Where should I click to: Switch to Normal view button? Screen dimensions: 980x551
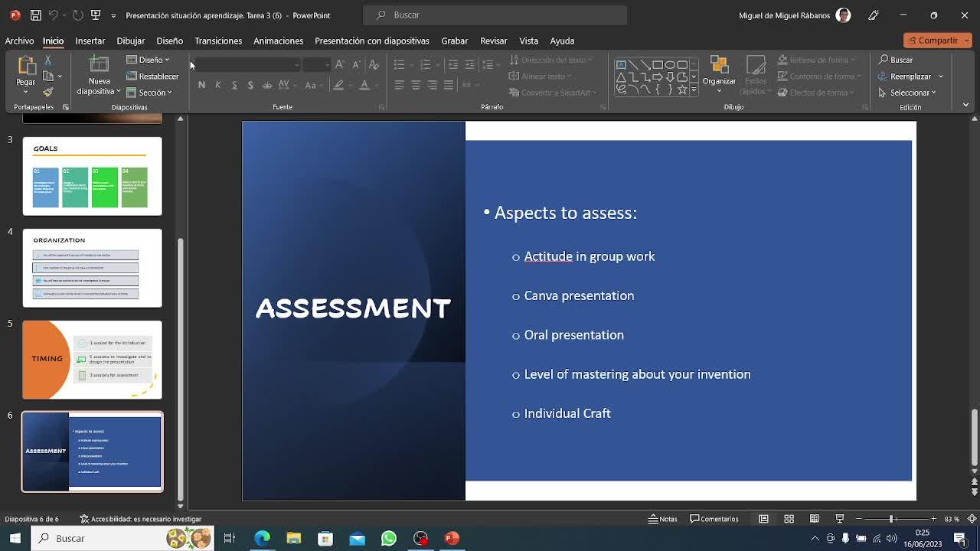click(763, 519)
